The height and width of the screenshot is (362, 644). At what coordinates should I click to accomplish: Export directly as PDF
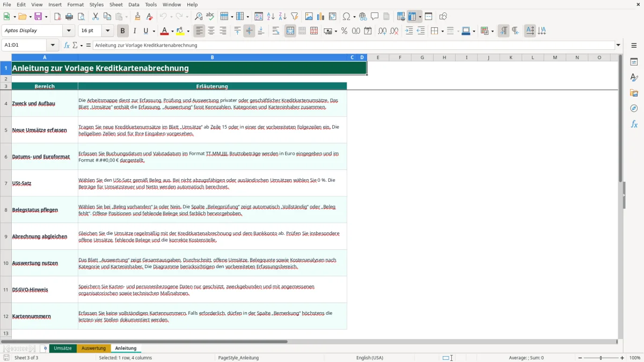click(x=57, y=17)
